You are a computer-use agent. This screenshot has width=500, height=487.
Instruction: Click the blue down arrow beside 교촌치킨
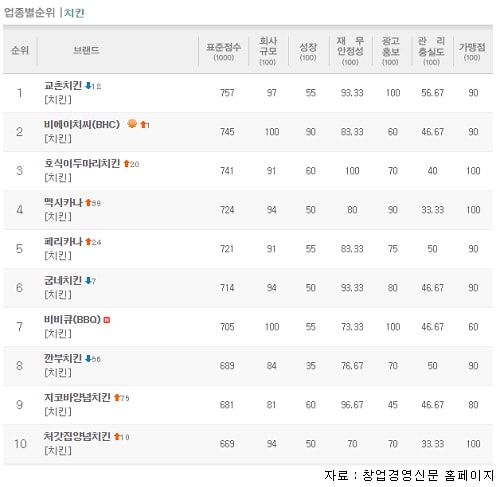coord(88,86)
